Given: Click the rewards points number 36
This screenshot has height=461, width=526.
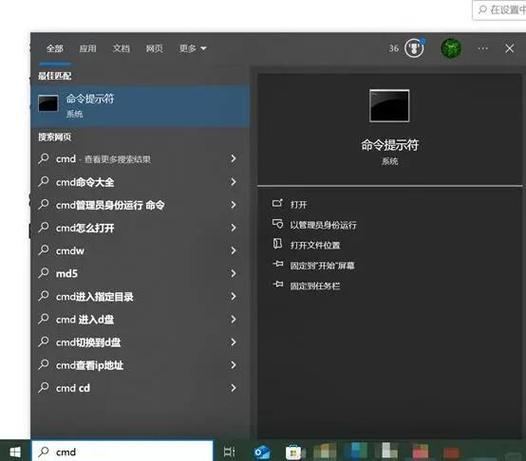Looking at the screenshot, I should (394, 49).
